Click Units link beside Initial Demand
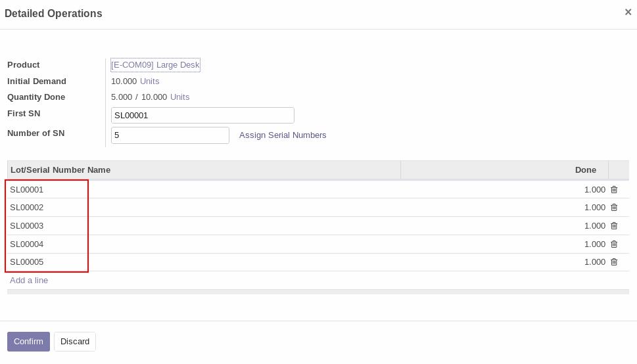Screen dimensions: 637x364 tap(149, 81)
